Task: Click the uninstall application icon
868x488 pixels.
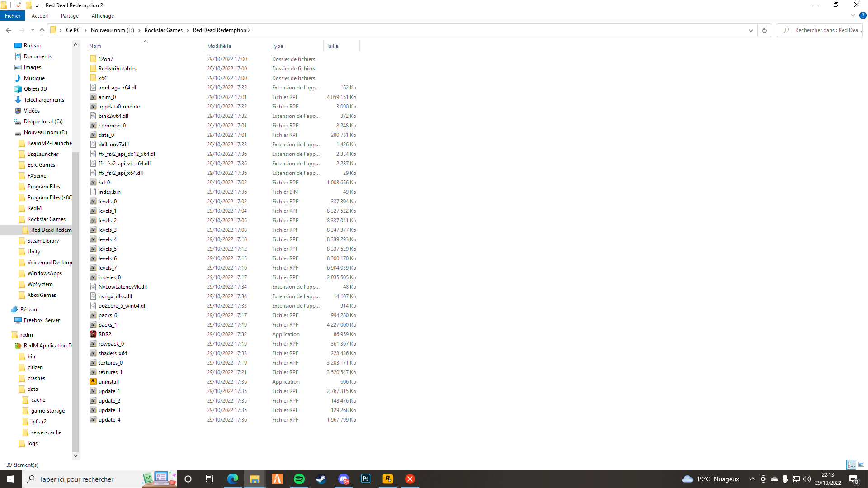Action: click(93, 382)
